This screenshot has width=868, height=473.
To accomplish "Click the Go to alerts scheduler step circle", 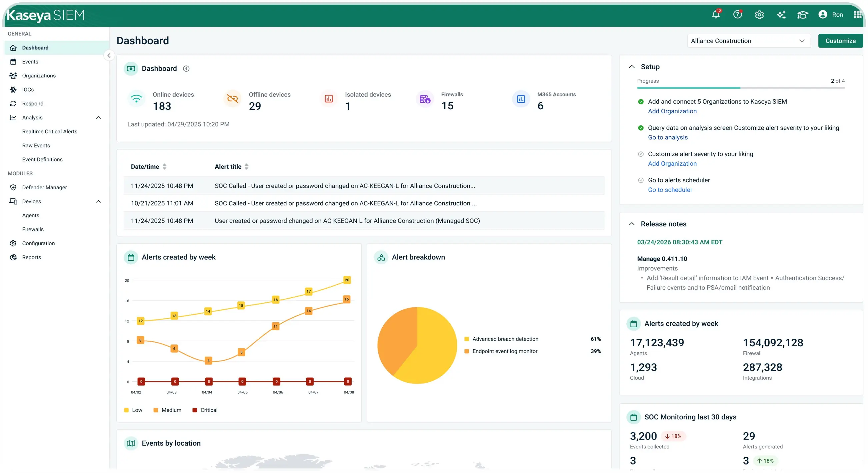I will point(641,180).
